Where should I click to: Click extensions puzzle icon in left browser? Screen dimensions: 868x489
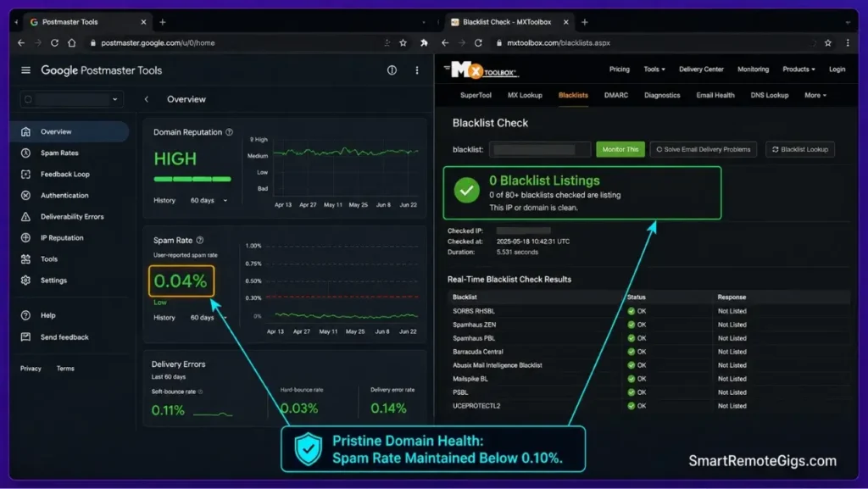click(424, 42)
